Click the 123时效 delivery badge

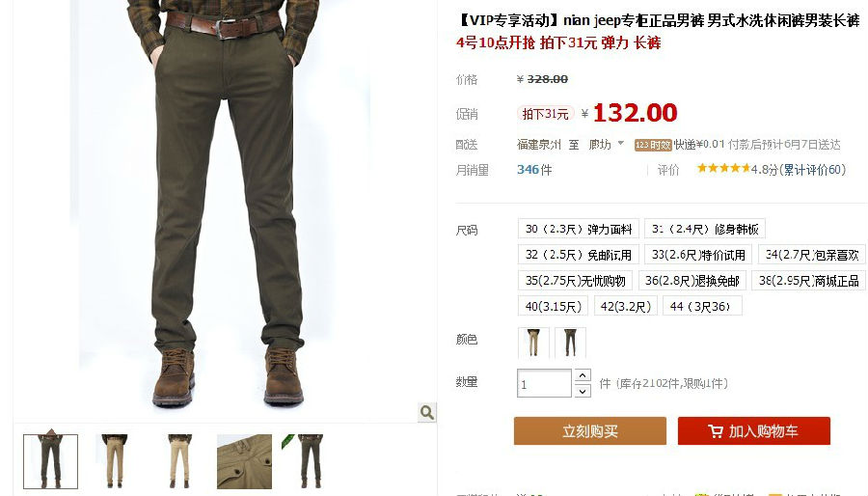pyautogui.click(x=653, y=145)
